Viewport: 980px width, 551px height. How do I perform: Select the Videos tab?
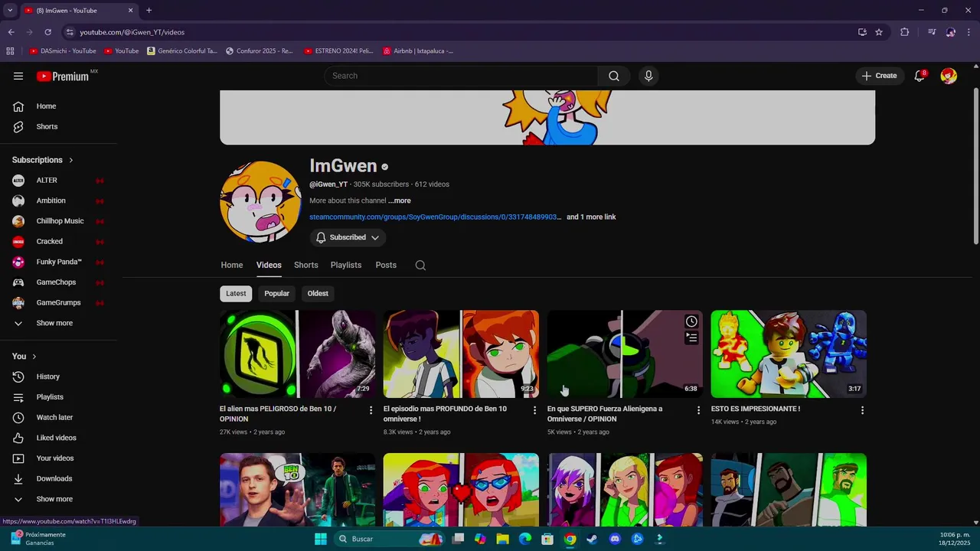click(269, 265)
